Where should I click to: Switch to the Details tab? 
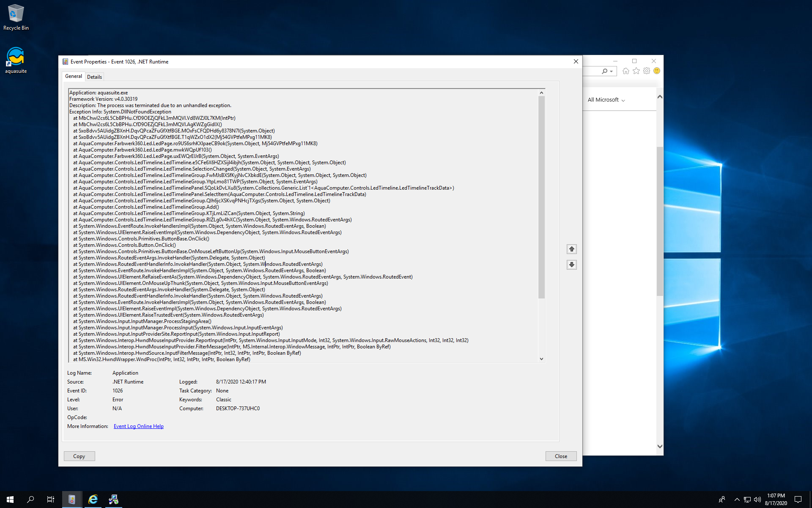(94, 77)
